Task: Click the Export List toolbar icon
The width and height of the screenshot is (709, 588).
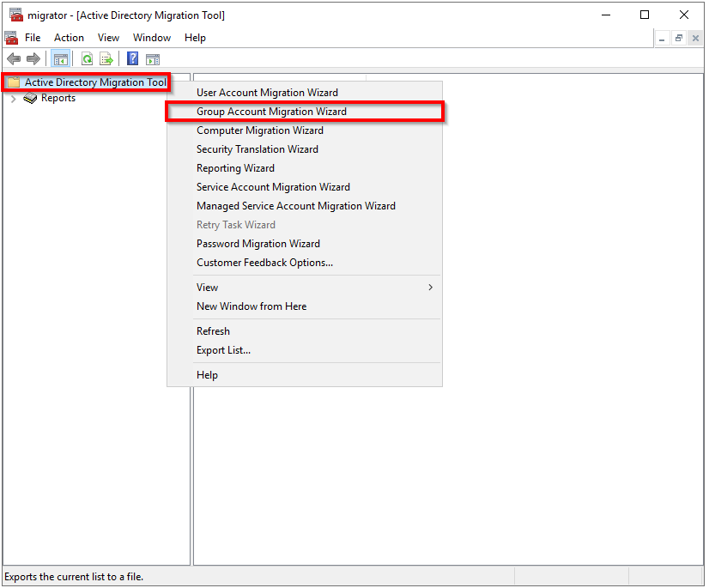Action: (x=106, y=58)
